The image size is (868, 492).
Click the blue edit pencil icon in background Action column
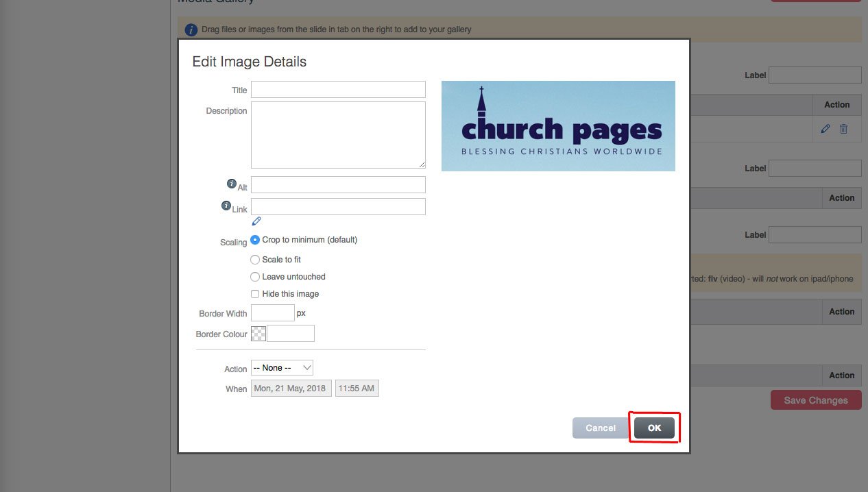coord(825,129)
